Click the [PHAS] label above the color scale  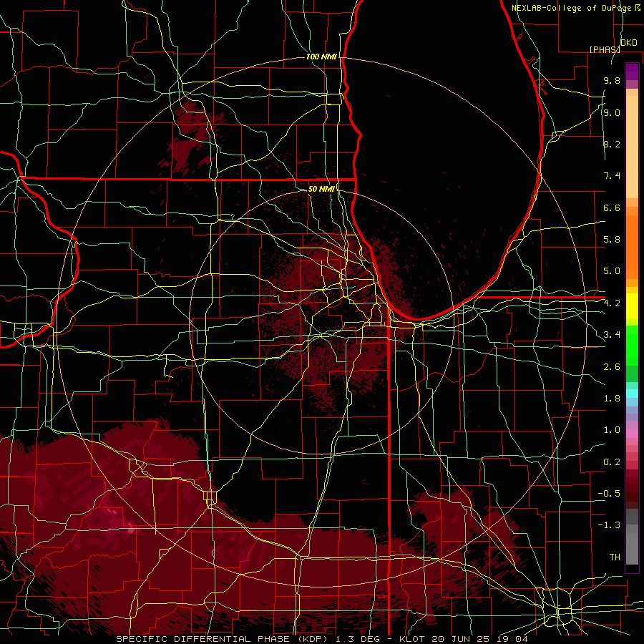pos(605,49)
